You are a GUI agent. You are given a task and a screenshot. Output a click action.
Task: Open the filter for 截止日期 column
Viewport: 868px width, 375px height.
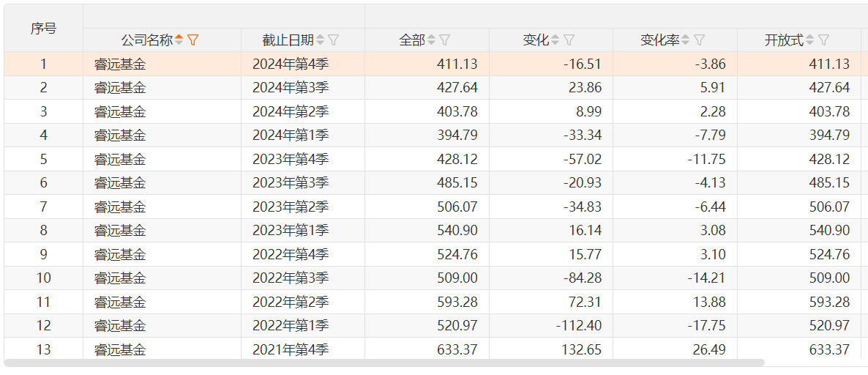pos(334,40)
